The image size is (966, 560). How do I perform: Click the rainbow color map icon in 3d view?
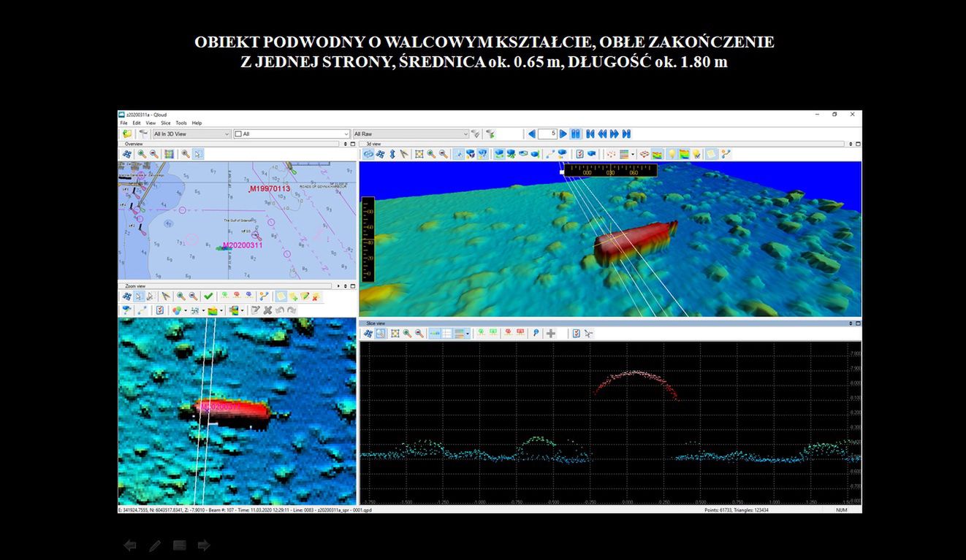pos(683,154)
